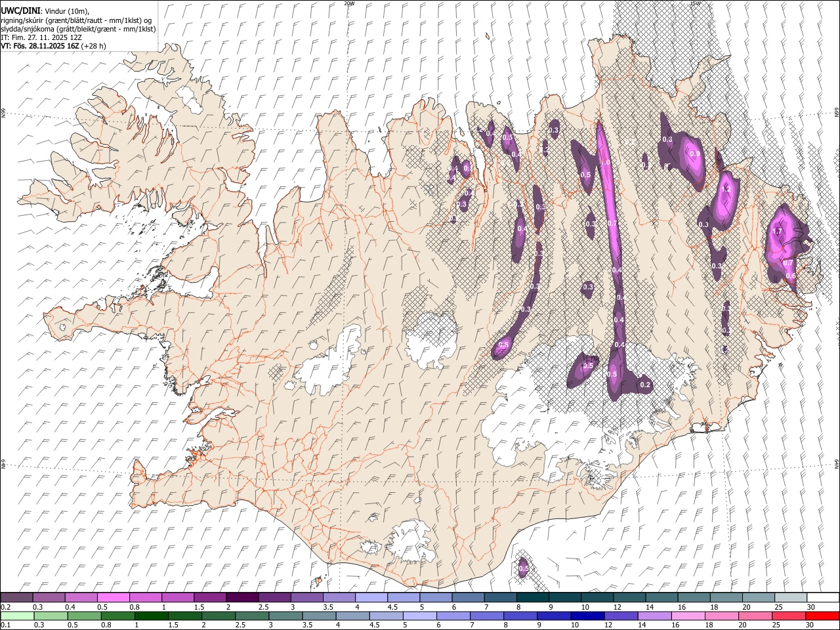Select the darkest green 1 rain legend swatch
The image size is (840, 630).
coord(151,616)
